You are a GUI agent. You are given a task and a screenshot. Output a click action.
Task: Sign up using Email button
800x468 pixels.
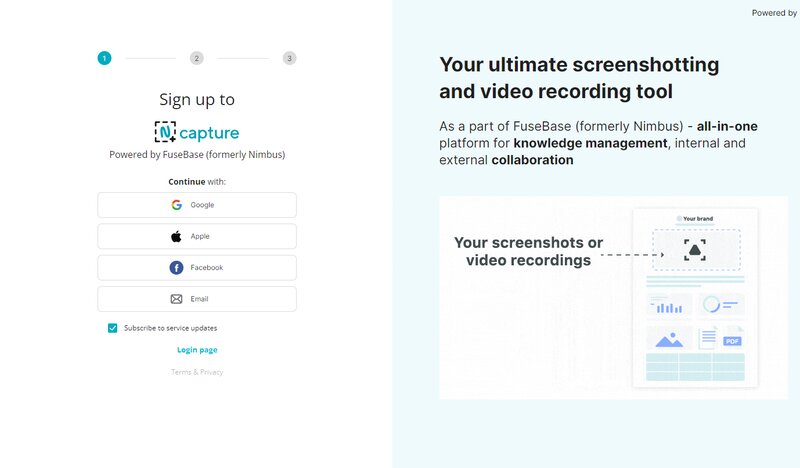(197, 299)
